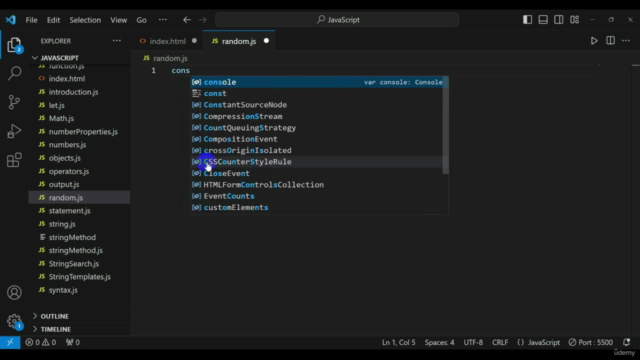Show errors and warnings count in status bar
The height and width of the screenshot is (360, 640).
pos(40,342)
